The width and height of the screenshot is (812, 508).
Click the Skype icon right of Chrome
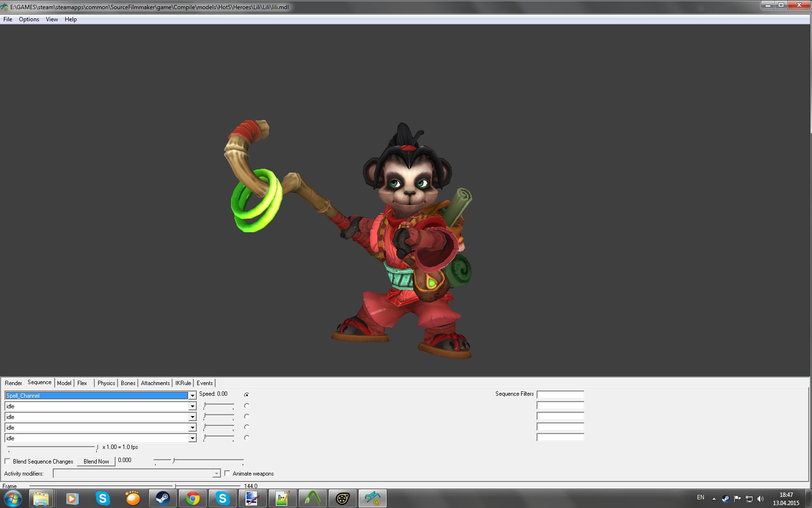[222, 498]
